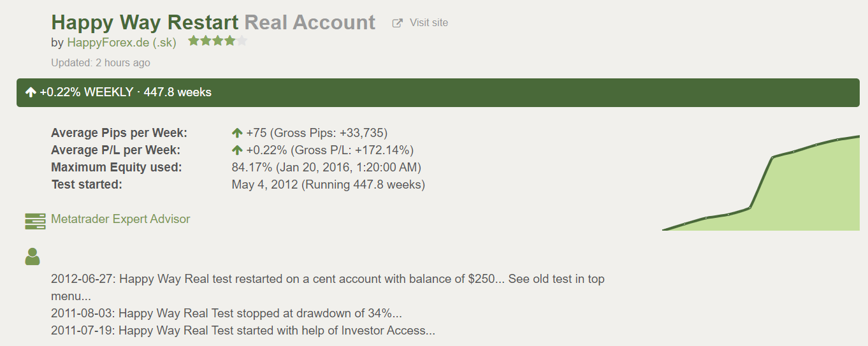Open the Metatrader Expert Advisor link
Image resolution: width=868 pixels, height=346 pixels.
(120, 219)
